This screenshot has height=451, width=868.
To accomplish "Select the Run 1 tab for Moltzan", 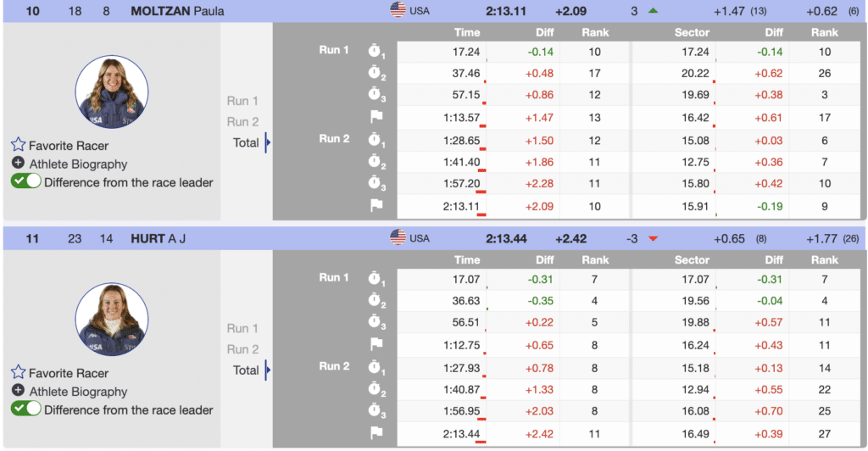I will (242, 101).
